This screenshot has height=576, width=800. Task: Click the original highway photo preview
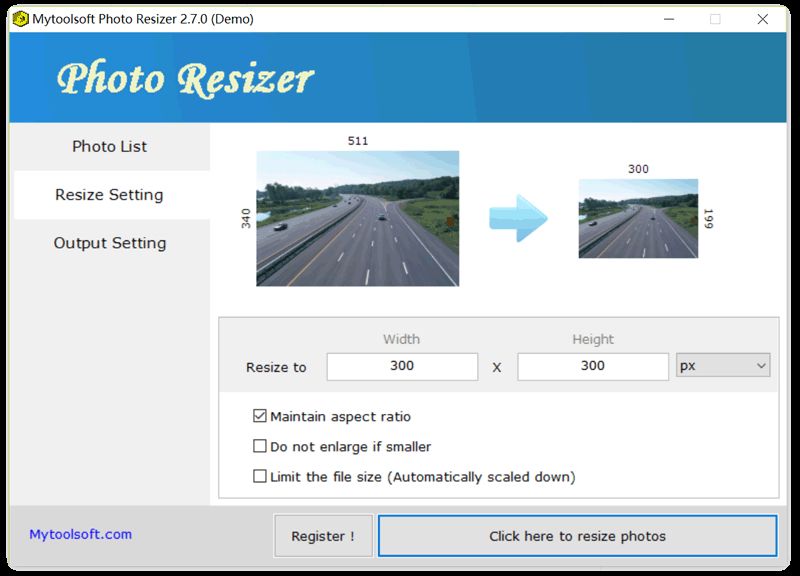click(358, 218)
